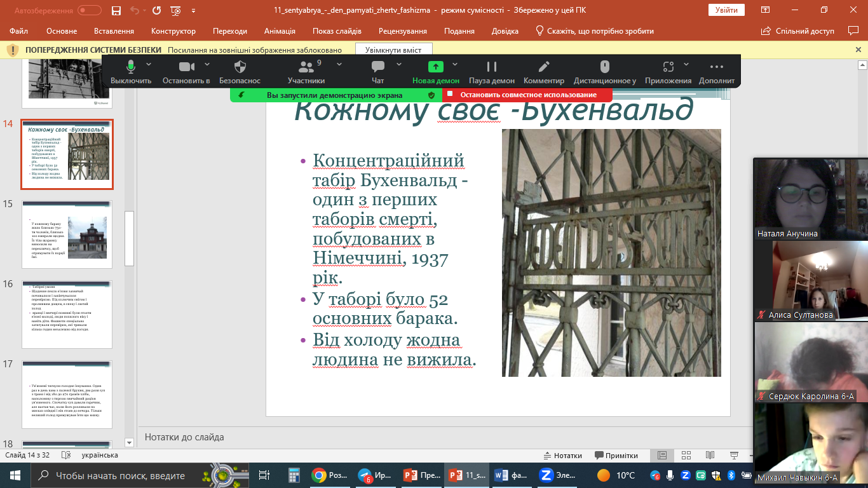868x488 pixels.
Task: Select slide 16 thumbnail
Action: tap(67, 315)
